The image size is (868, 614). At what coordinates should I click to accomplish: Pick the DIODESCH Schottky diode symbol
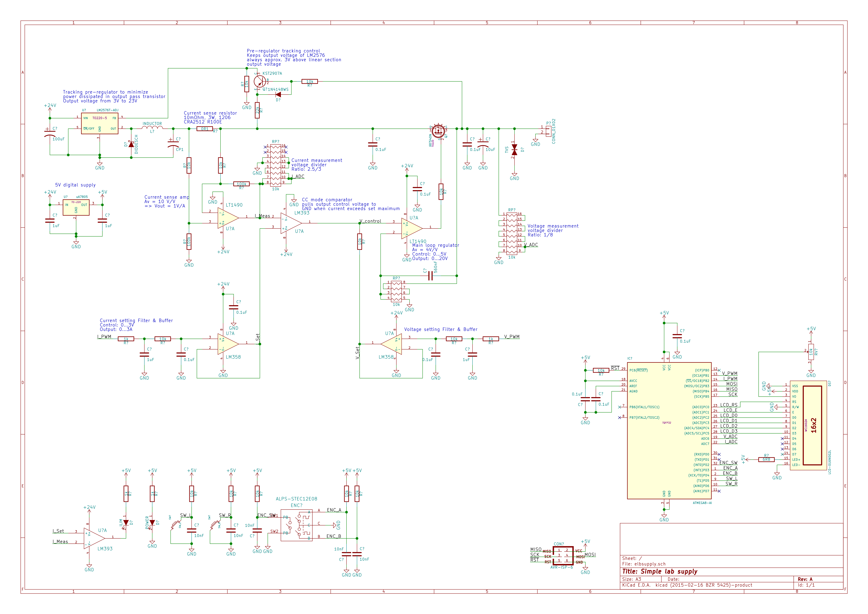[131, 144]
